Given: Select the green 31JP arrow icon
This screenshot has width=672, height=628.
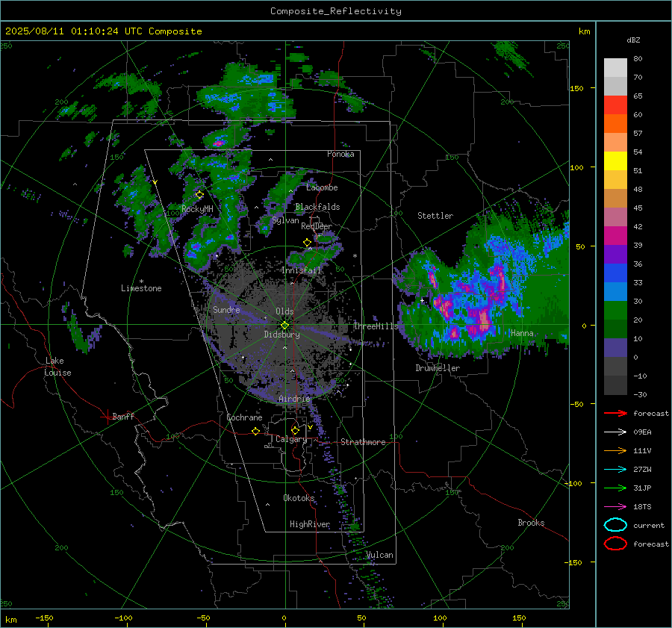Looking at the screenshot, I should point(615,488).
